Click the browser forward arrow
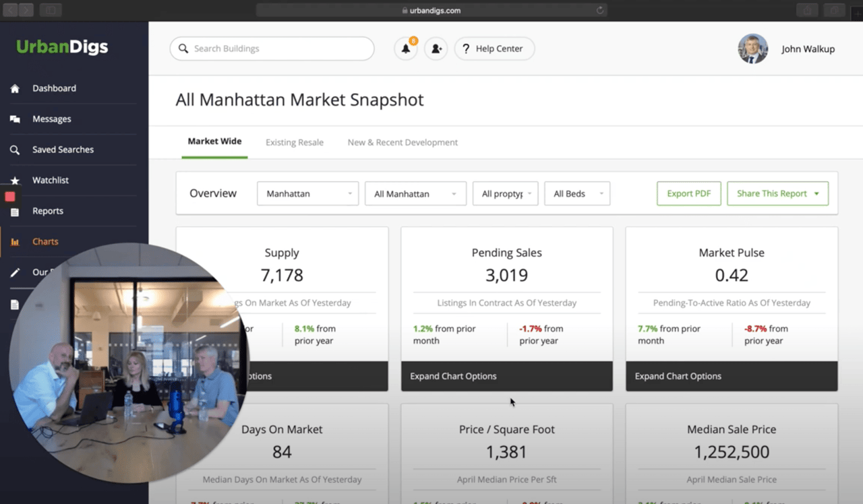This screenshot has height=504, width=863. click(26, 9)
